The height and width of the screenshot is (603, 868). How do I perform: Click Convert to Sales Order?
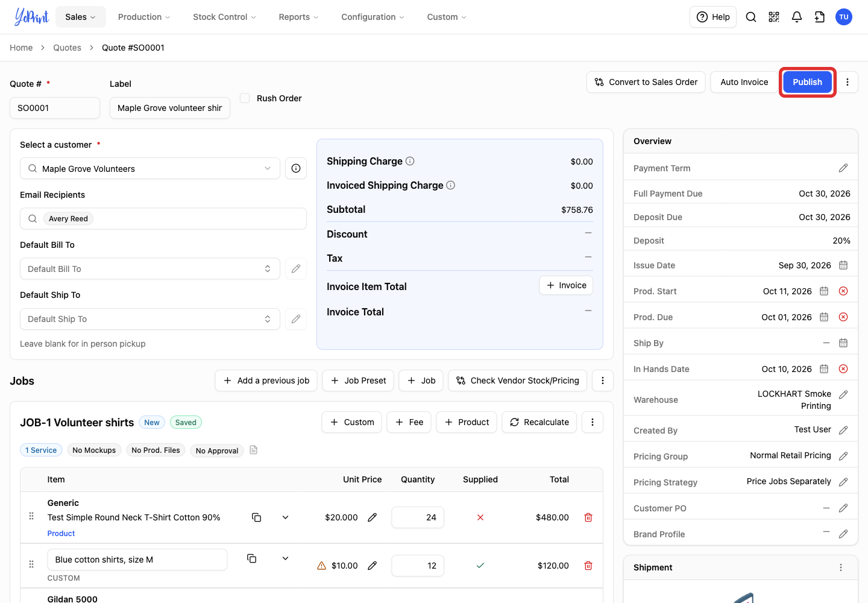pyautogui.click(x=646, y=82)
